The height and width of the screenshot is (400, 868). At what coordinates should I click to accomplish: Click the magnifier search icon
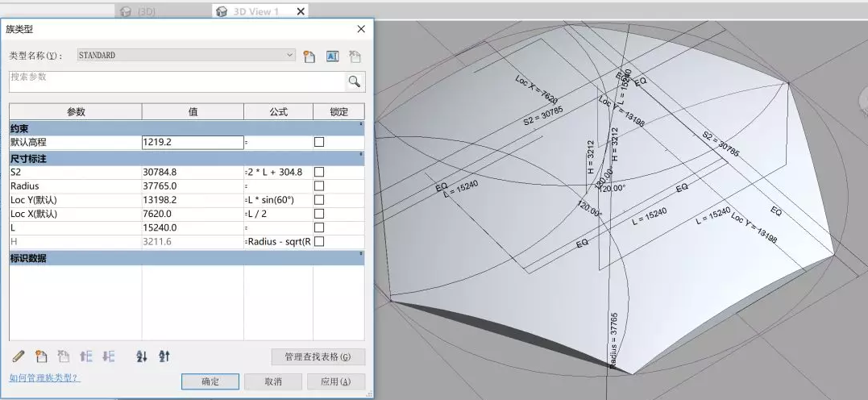355,81
